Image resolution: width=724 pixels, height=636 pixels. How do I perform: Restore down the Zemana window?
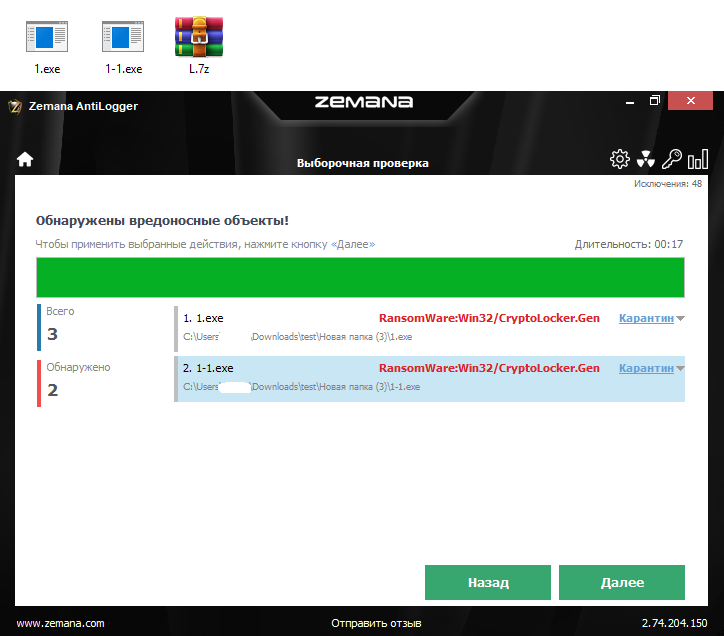coord(654,101)
